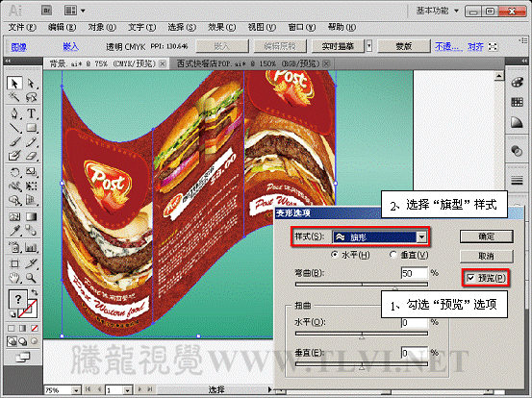532x398 pixels.
Task: Expand the right panel dock arrows
Action: [x=524, y=61]
